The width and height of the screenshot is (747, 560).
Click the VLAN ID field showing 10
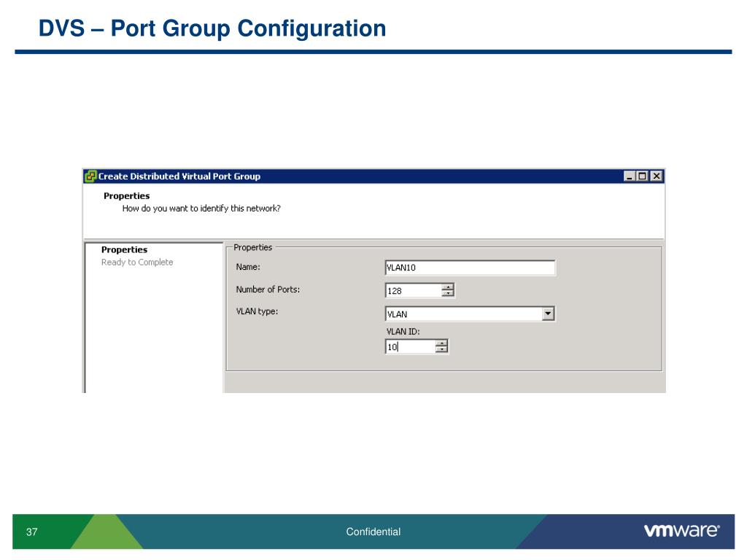(x=410, y=346)
